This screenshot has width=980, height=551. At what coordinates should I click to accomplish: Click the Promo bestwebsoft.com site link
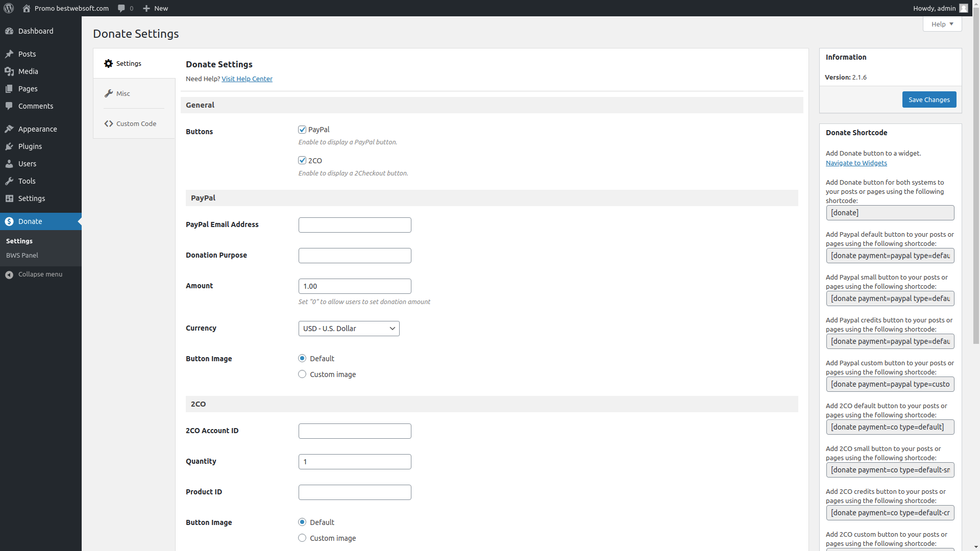(x=65, y=8)
